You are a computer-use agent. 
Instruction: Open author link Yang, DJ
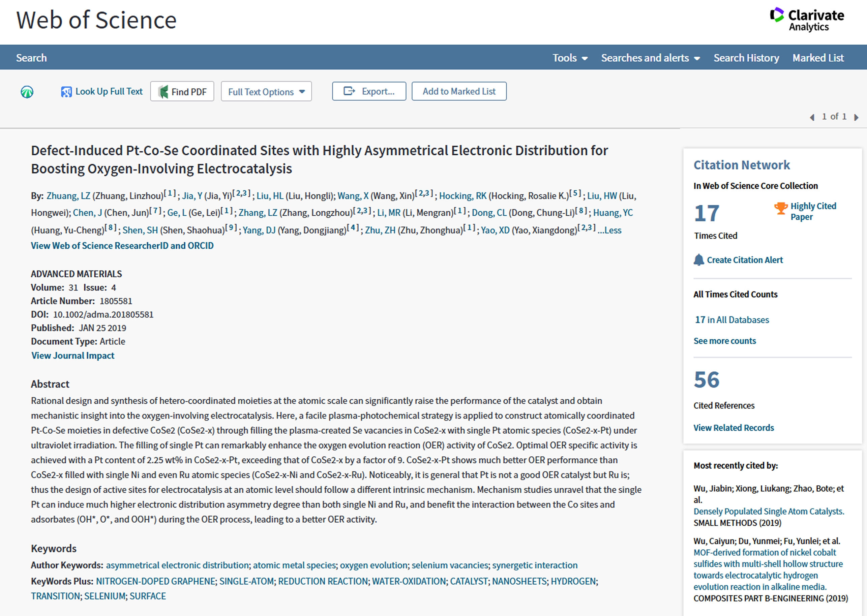click(259, 230)
